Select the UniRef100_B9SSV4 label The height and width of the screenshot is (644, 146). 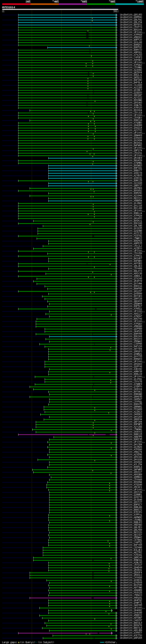click(x=131, y=30)
